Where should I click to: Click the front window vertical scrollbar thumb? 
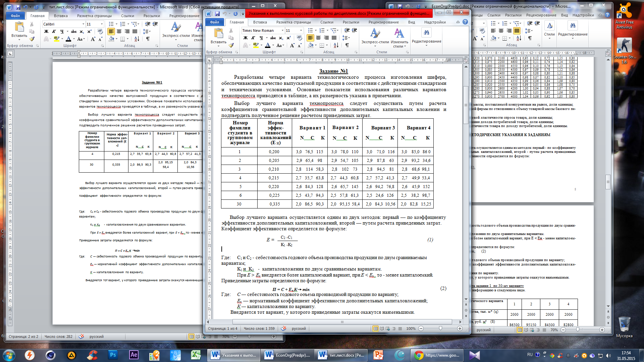tap(466, 105)
